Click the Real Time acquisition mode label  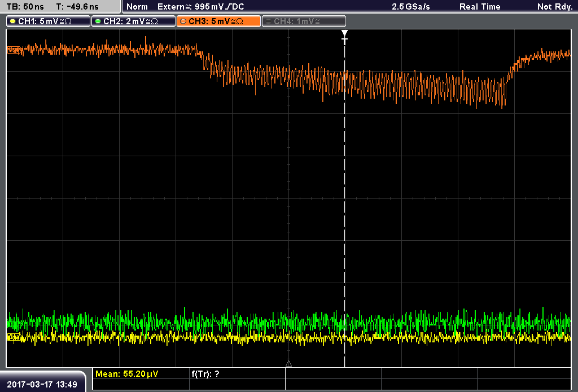click(480, 7)
